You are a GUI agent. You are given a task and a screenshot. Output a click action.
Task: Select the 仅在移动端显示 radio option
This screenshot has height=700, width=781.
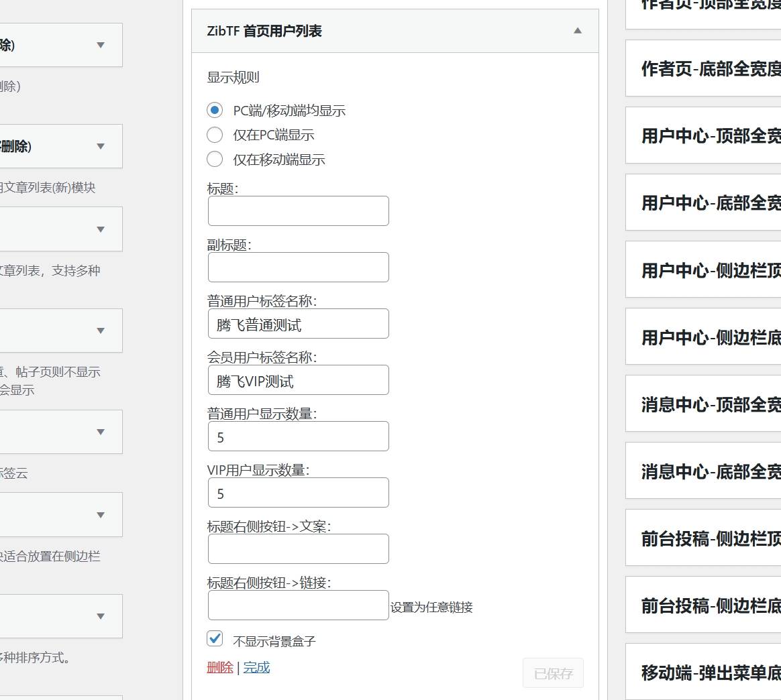(x=215, y=159)
